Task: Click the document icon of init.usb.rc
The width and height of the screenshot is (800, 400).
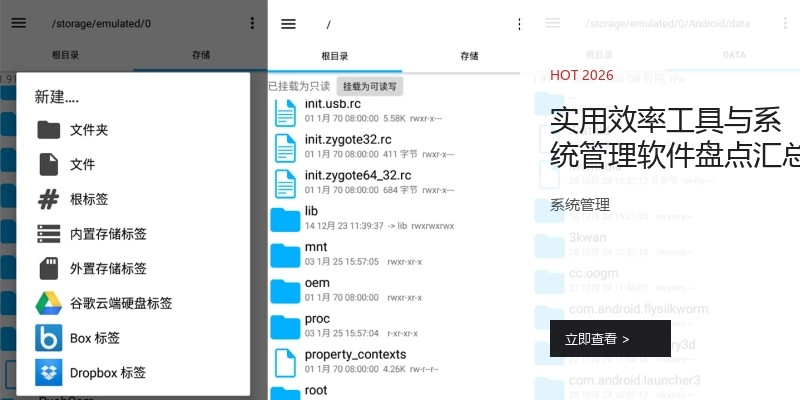Action: click(x=285, y=112)
